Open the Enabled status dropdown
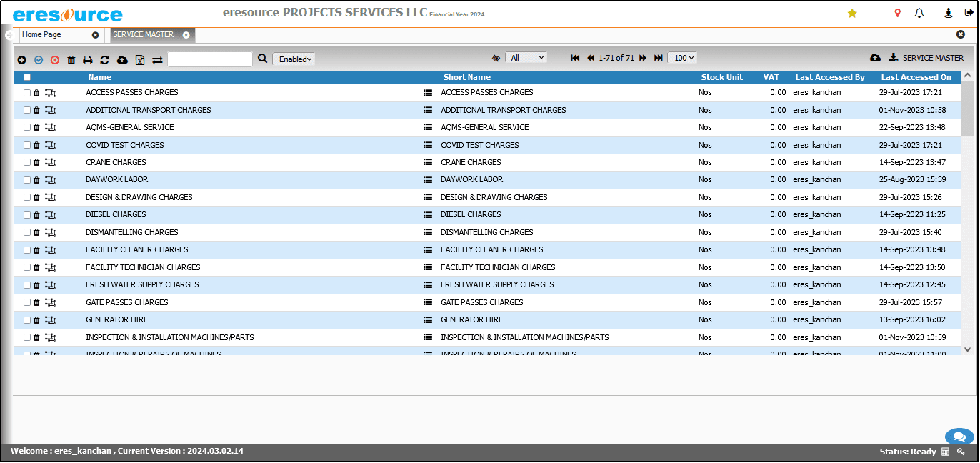This screenshot has width=980, height=463. (294, 59)
